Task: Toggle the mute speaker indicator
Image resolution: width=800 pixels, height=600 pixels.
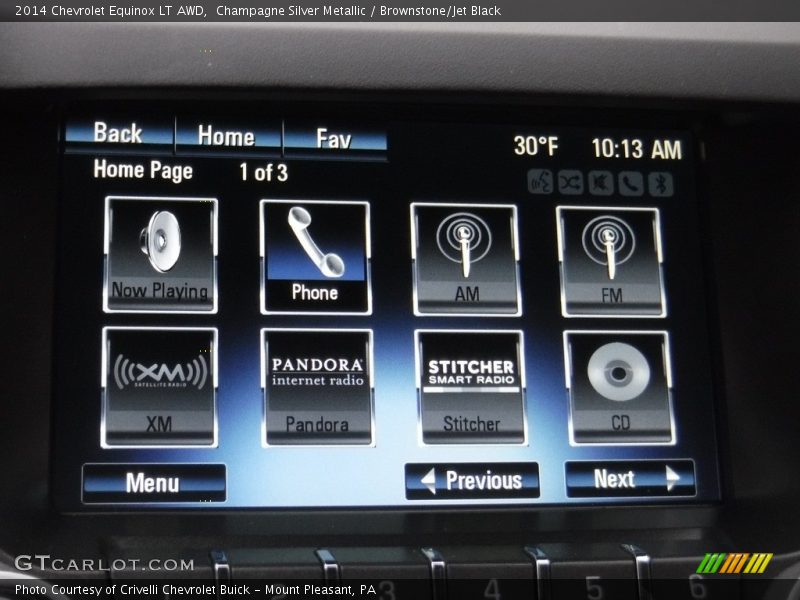Action: [600, 183]
